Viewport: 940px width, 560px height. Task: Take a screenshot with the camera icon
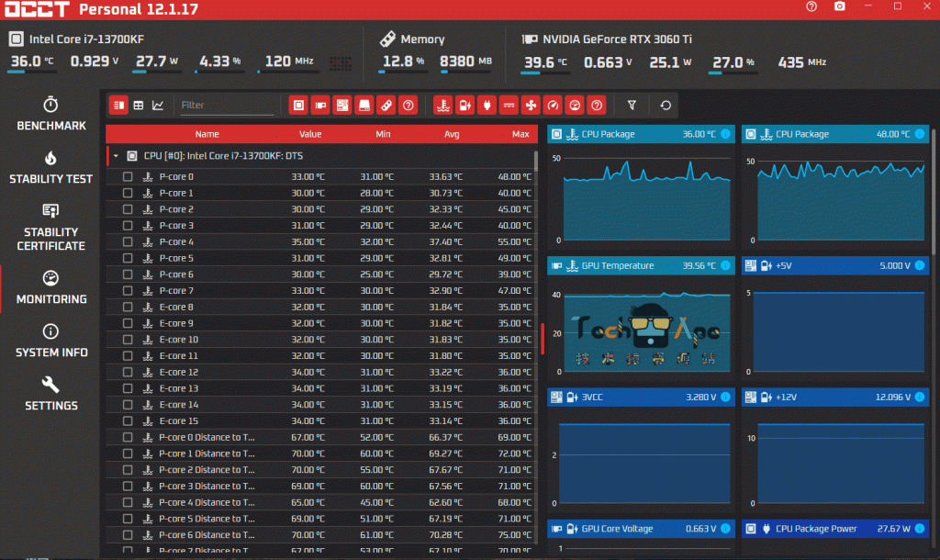coord(839,7)
